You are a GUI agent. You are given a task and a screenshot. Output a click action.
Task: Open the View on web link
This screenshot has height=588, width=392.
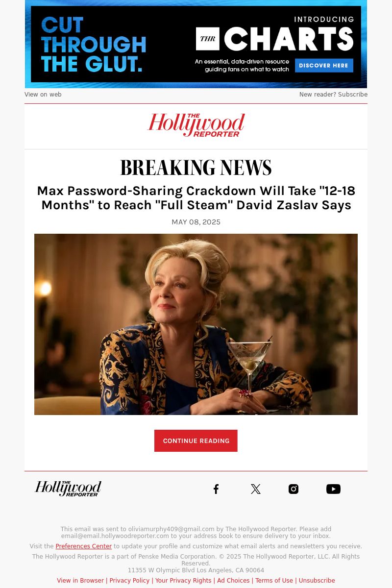pyautogui.click(x=43, y=95)
